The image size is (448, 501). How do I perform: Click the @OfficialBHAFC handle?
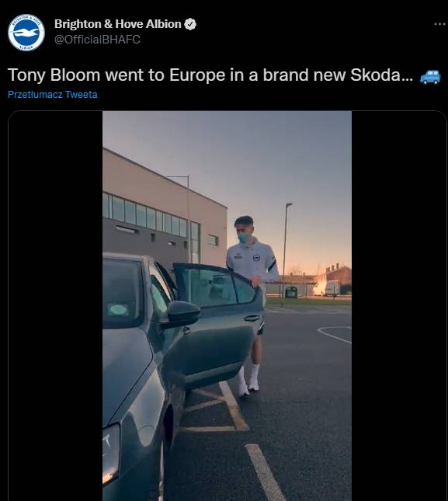[x=97, y=40]
